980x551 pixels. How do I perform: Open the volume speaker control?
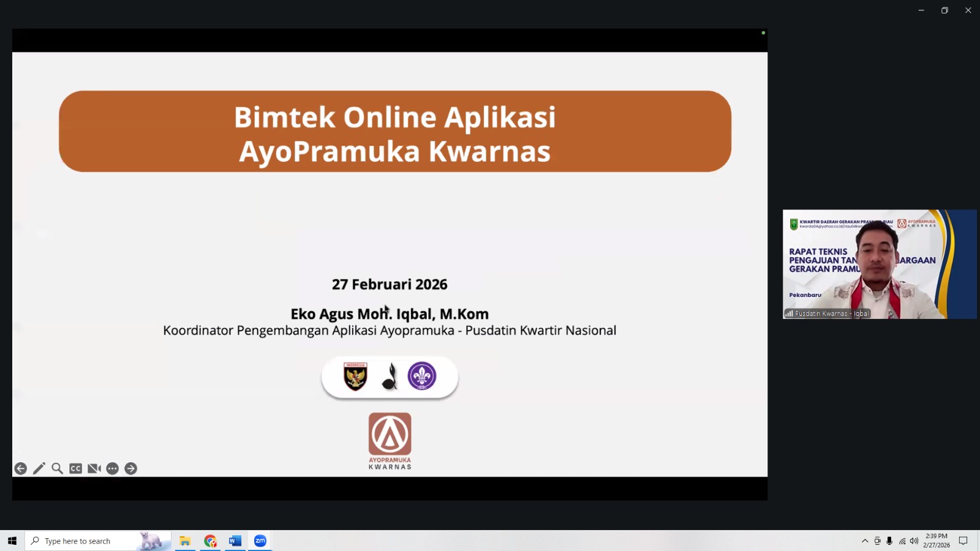pyautogui.click(x=914, y=541)
